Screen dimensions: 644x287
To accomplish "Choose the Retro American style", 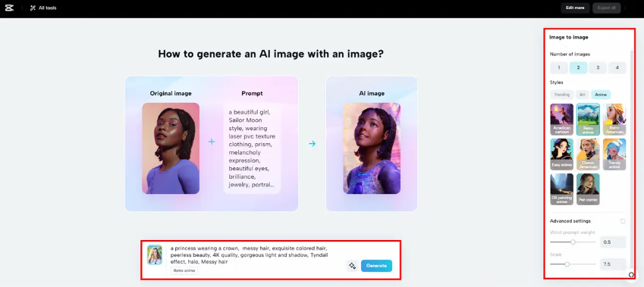I will point(614,120).
